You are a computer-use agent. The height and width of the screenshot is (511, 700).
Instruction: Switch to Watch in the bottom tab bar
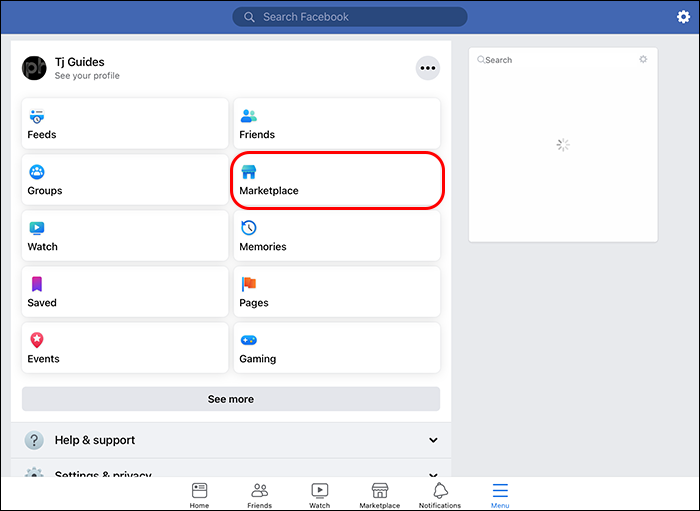click(x=320, y=495)
